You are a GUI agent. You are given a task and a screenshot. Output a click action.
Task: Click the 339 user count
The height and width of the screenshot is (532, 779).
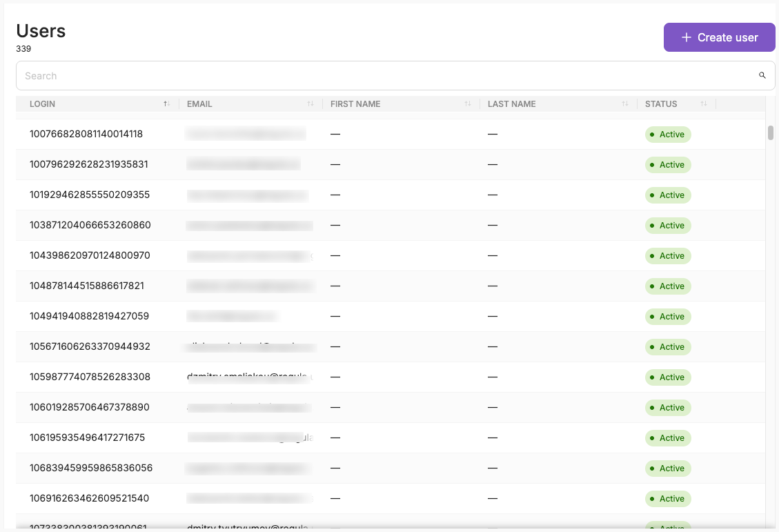[x=23, y=49]
